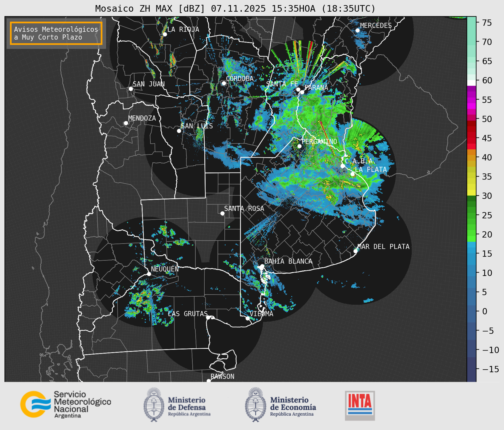
Task: Click the INTA logo
Action: [x=360, y=405]
